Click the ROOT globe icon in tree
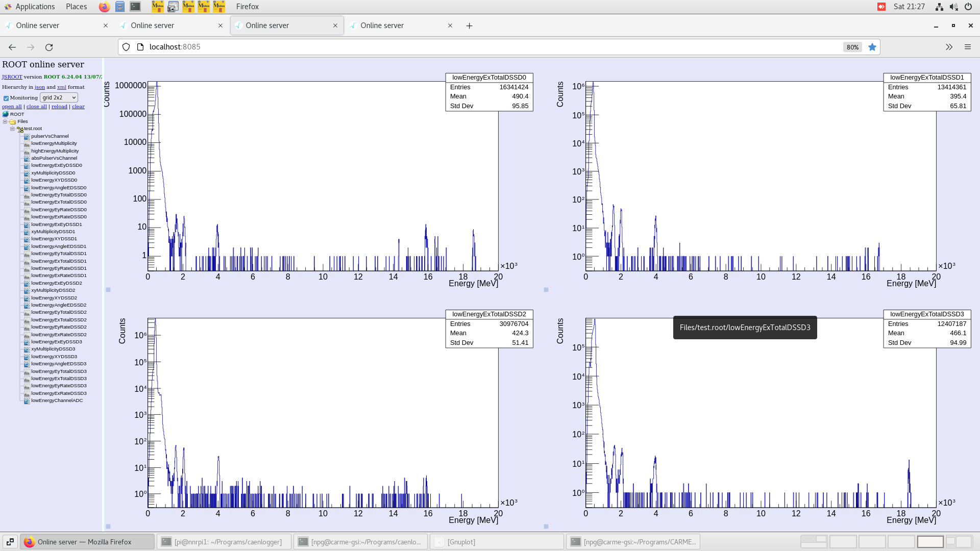This screenshot has height=551, width=980. (x=6, y=114)
